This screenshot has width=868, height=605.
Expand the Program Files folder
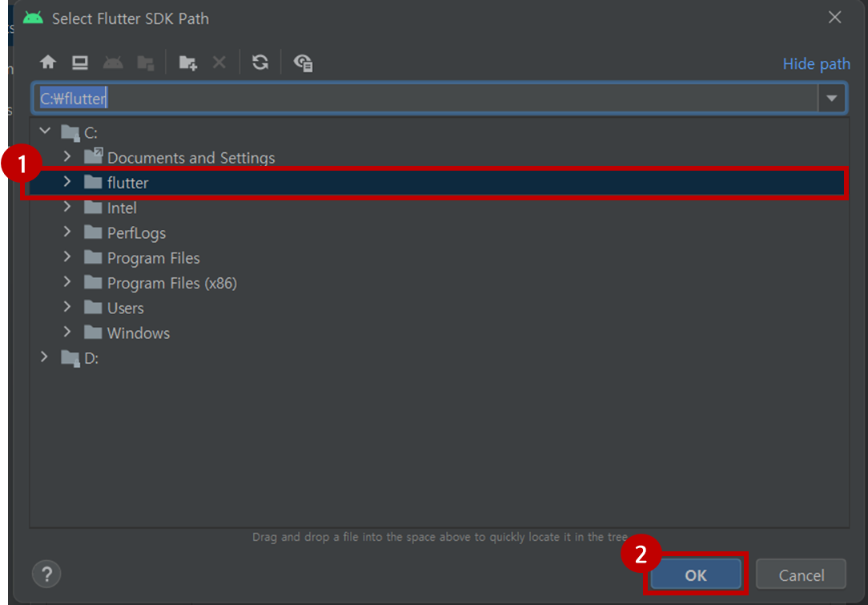pyautogui.click(x=67, y=257)
